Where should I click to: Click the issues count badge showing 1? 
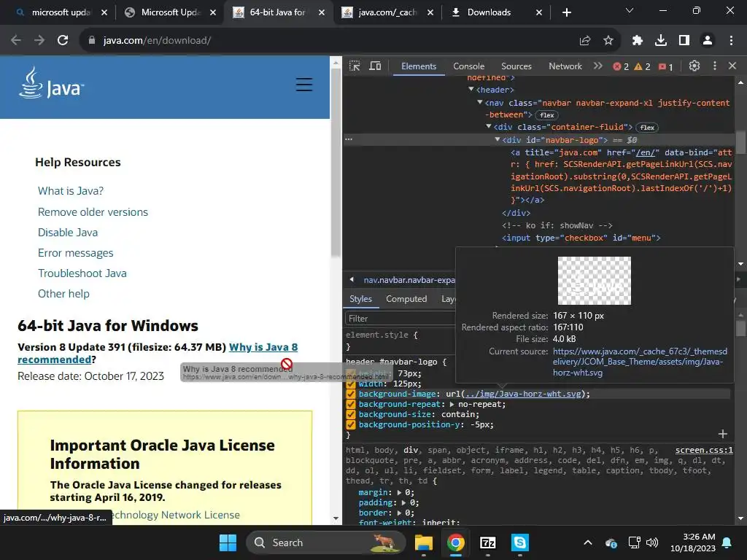pyautogui.click(x=666, y=66)
